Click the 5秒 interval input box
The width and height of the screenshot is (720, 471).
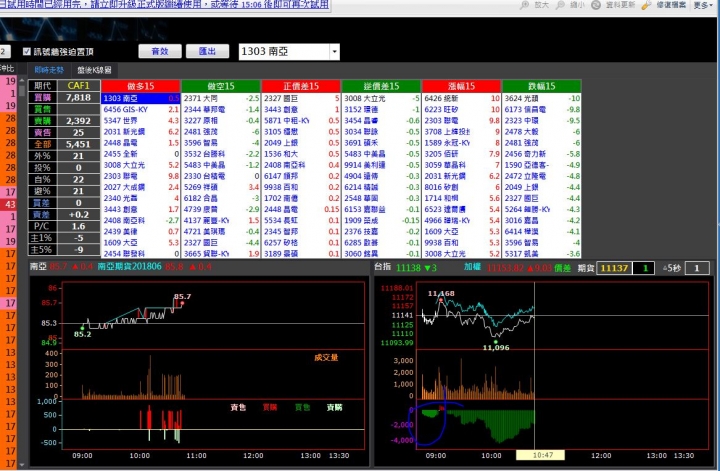pyautogui.click(x=697, y=268)
